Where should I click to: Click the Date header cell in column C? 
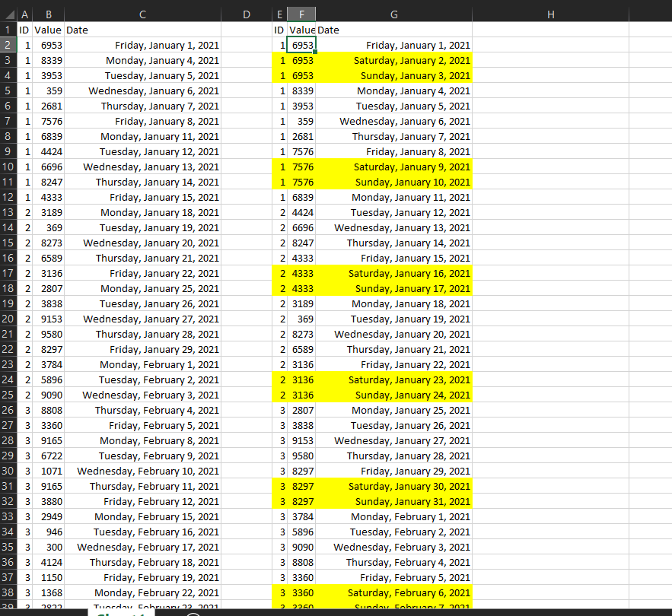(x=143, y=30)
